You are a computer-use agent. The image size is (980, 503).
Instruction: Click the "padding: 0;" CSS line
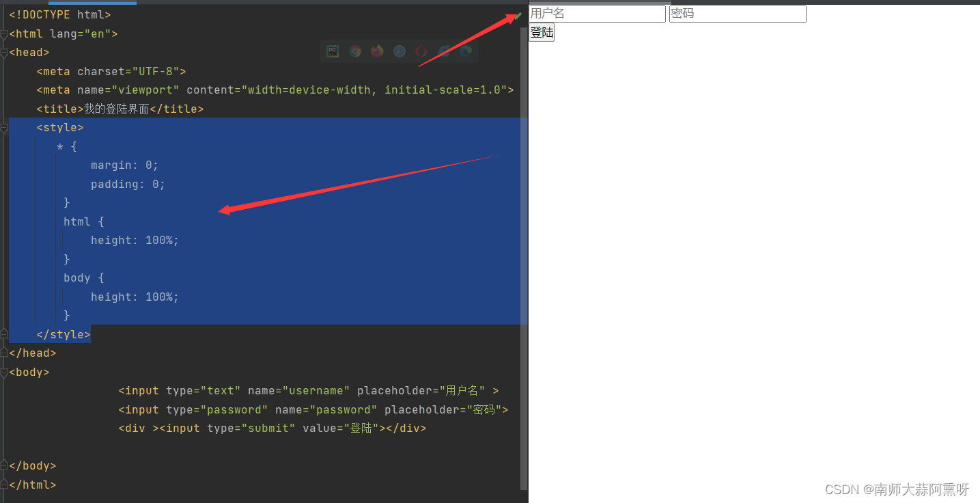pyautogui.click(x=128, y=184)
